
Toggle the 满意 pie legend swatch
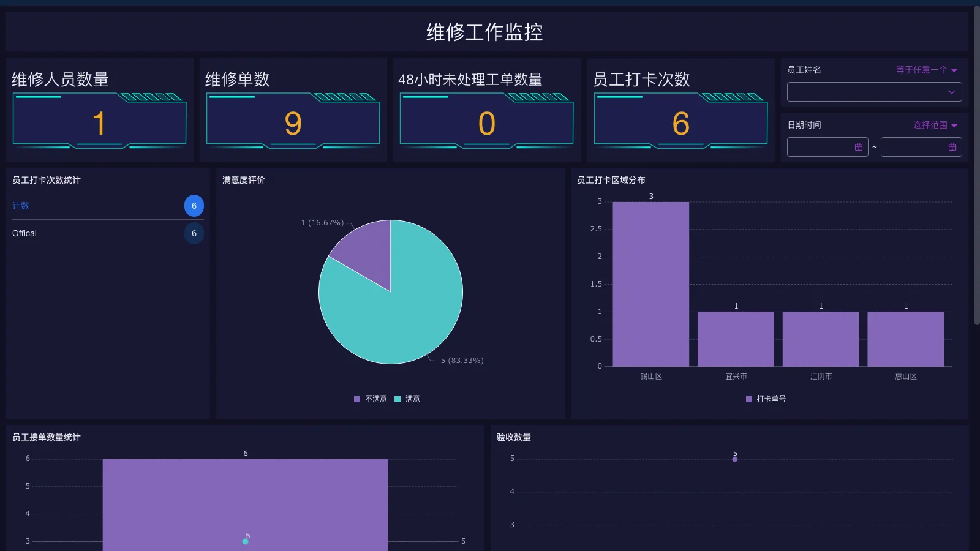(x=398, y=399)
